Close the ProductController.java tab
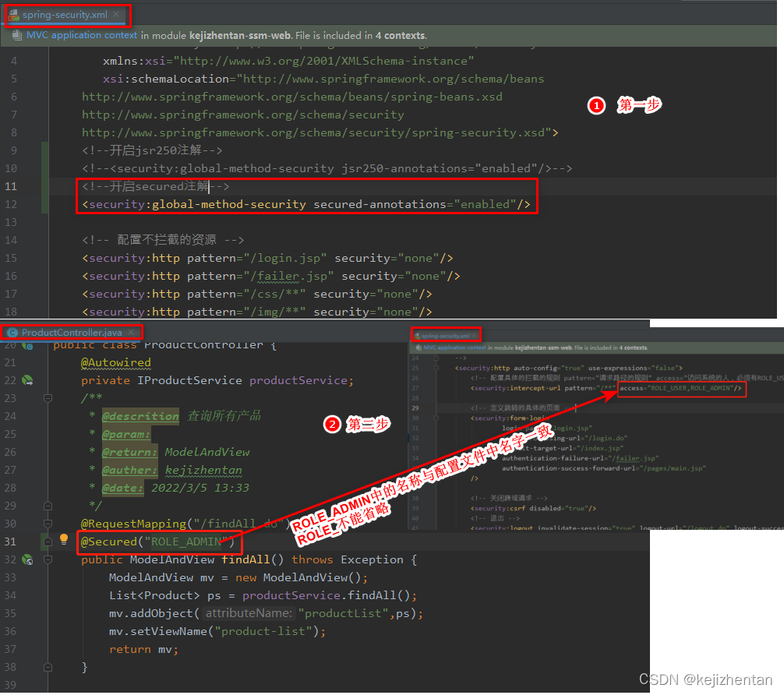 (131, 333)
